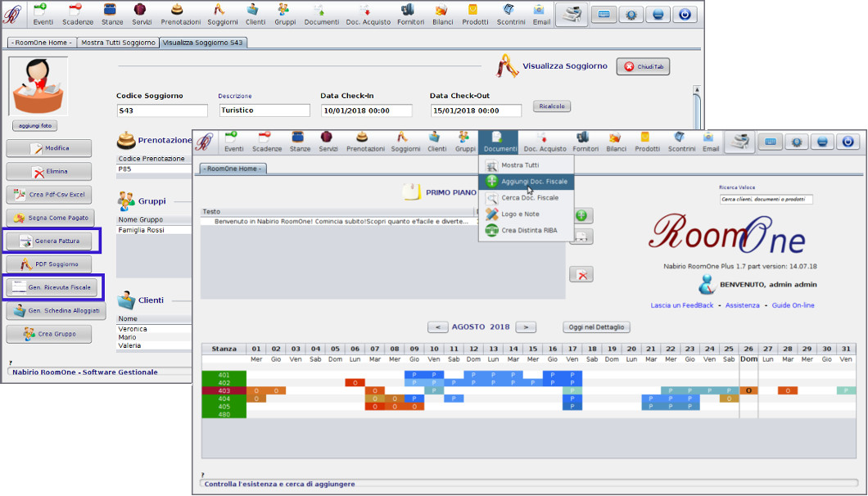Open Documenti menu in front window
Viewport: 868px width, 496px height.
(500, 142)
